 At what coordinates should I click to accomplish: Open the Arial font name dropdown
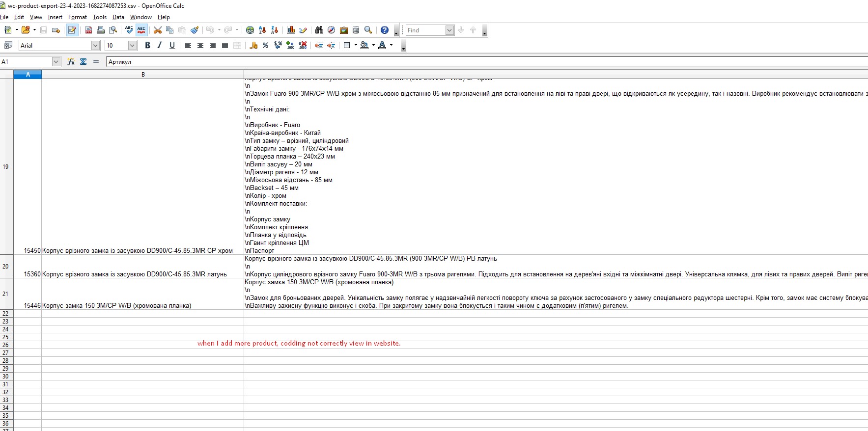[95, 45]
